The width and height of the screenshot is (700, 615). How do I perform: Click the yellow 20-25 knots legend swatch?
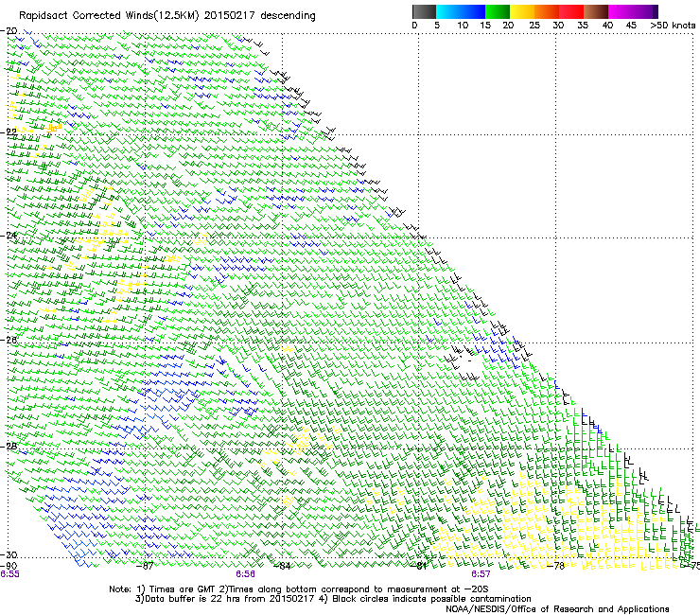click(522, 11)
